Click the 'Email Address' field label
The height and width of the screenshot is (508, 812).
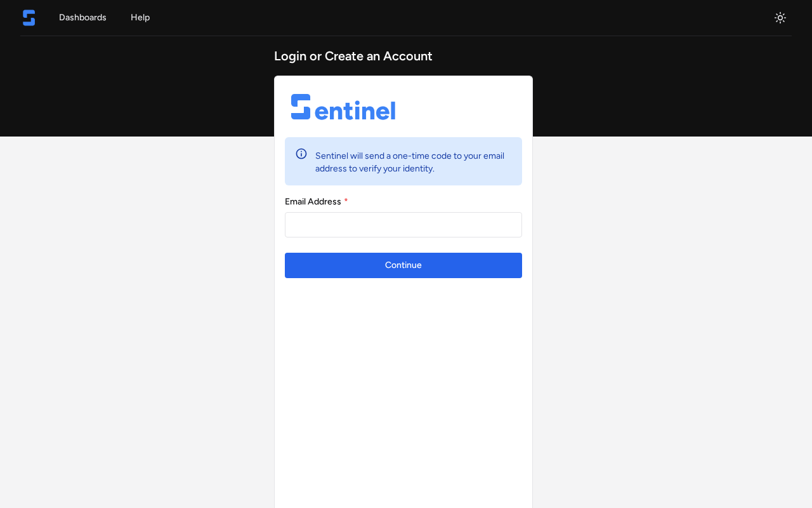[313, 202]
